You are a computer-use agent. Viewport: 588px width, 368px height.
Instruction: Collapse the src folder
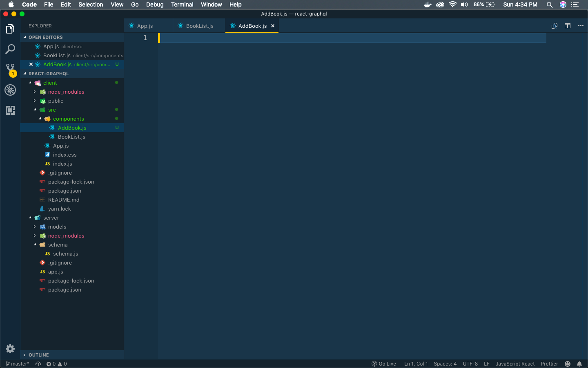coord(72,110)
